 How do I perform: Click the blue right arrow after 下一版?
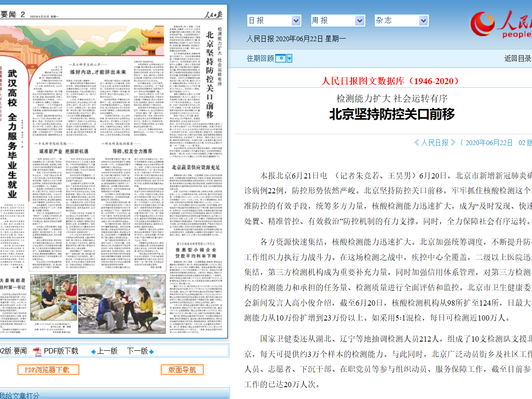point(152,352)
